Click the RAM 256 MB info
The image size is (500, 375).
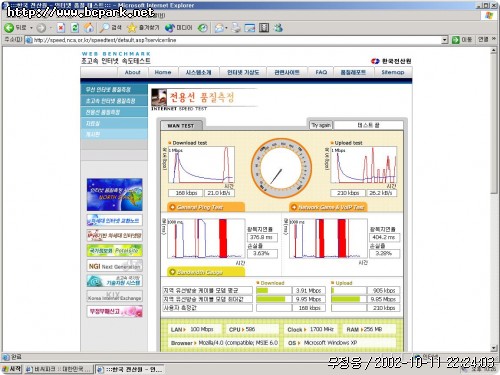(x=369, y=329)
